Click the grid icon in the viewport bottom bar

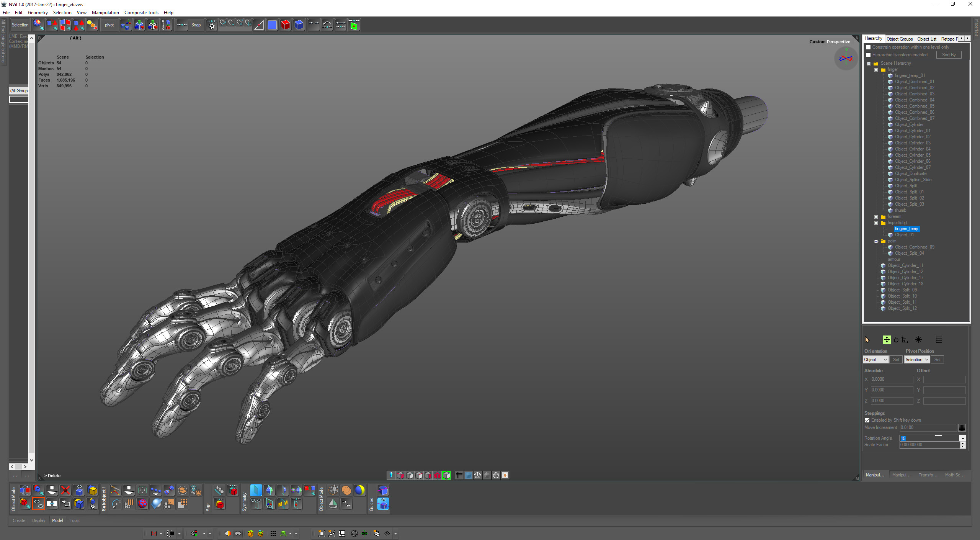coord(459,475)
